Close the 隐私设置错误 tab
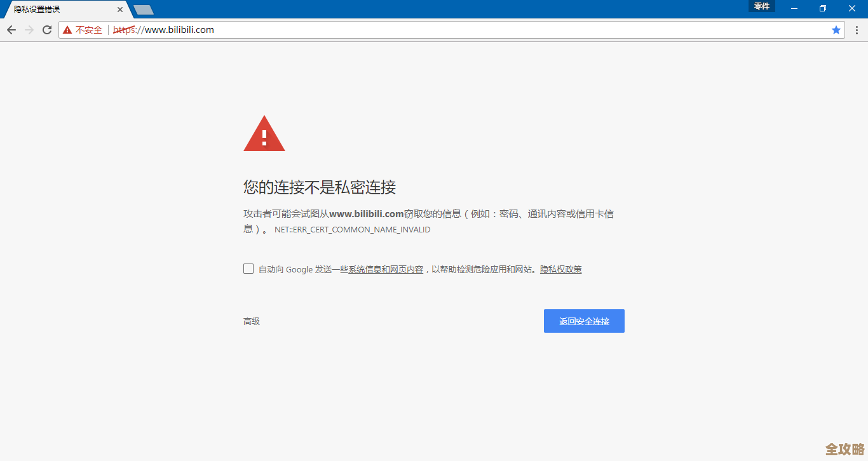Viewport: 868px width, 461px height. pos(120,9)
